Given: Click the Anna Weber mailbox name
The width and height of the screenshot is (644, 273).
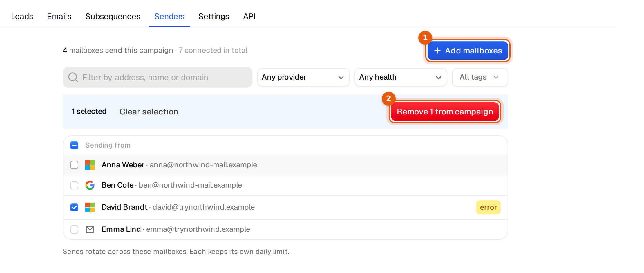Looking at the screenshot, I should coord(123,165).
